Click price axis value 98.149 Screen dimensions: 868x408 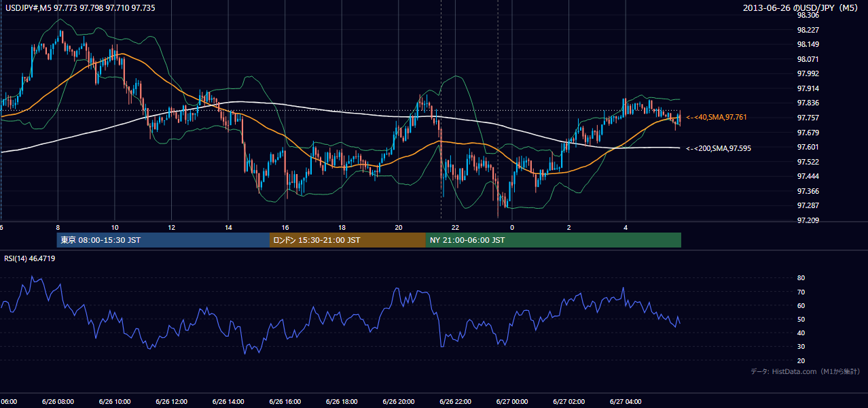click(x=808, y=45)
